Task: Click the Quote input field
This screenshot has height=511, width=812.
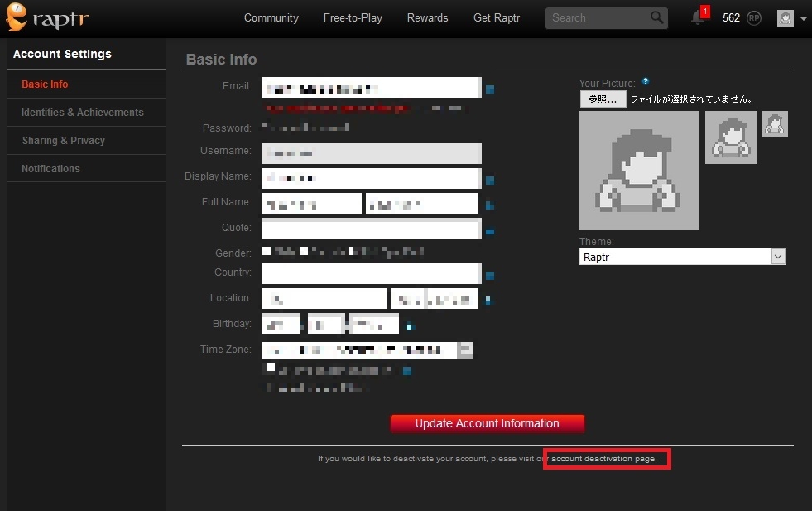Action: coord(372,228)
